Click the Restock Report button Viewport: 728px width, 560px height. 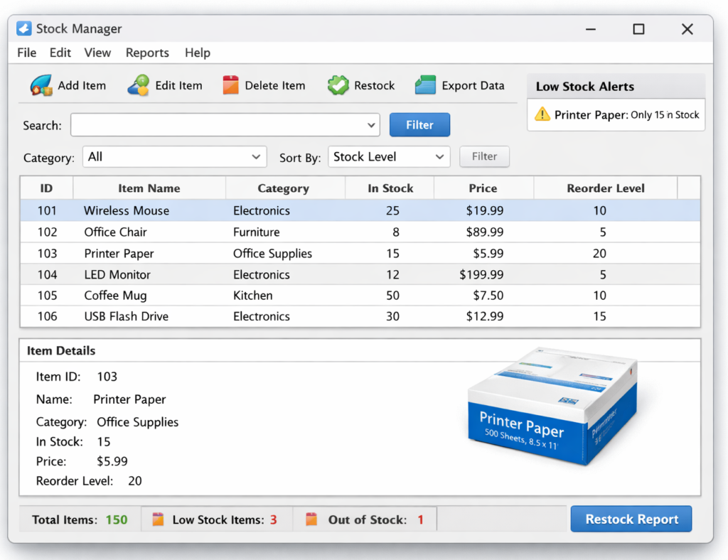(x=631, y=519)
